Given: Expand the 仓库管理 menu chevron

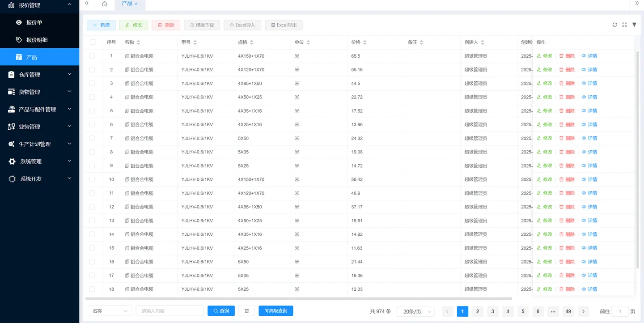Looking at the screenshot, I should click(x=69, y=74).
